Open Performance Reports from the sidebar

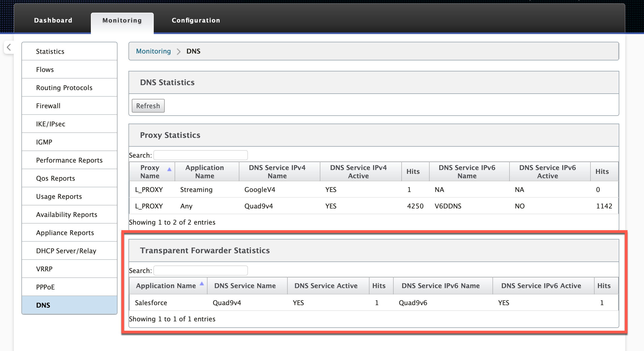click(69, 160)
